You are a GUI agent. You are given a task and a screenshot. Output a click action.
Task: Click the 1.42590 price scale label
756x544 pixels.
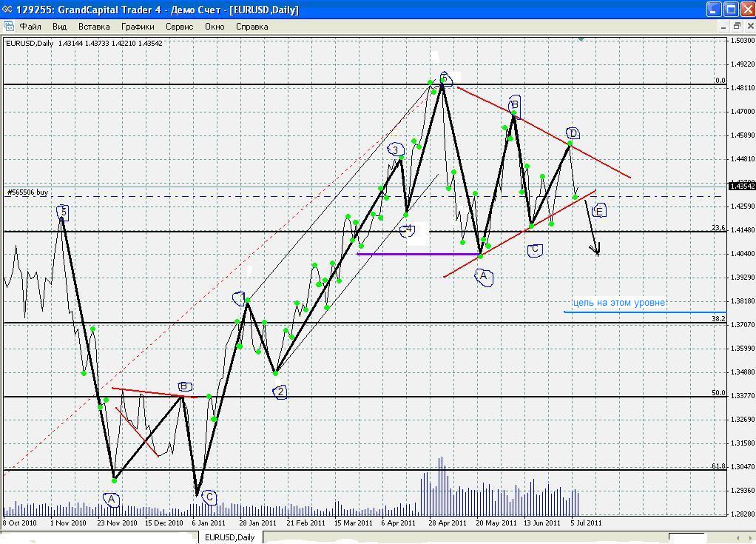pyautogui.click(x=743, y=206)
